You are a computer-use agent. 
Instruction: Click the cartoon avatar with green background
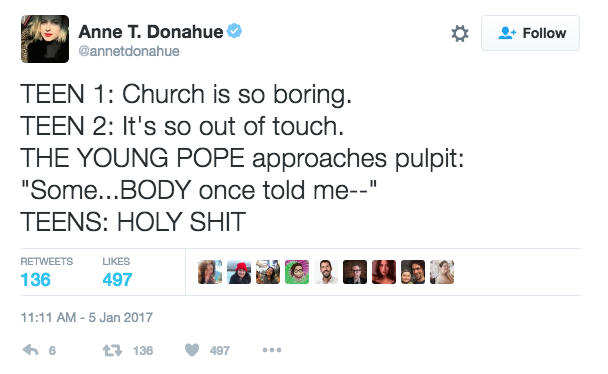pos(297,272)
